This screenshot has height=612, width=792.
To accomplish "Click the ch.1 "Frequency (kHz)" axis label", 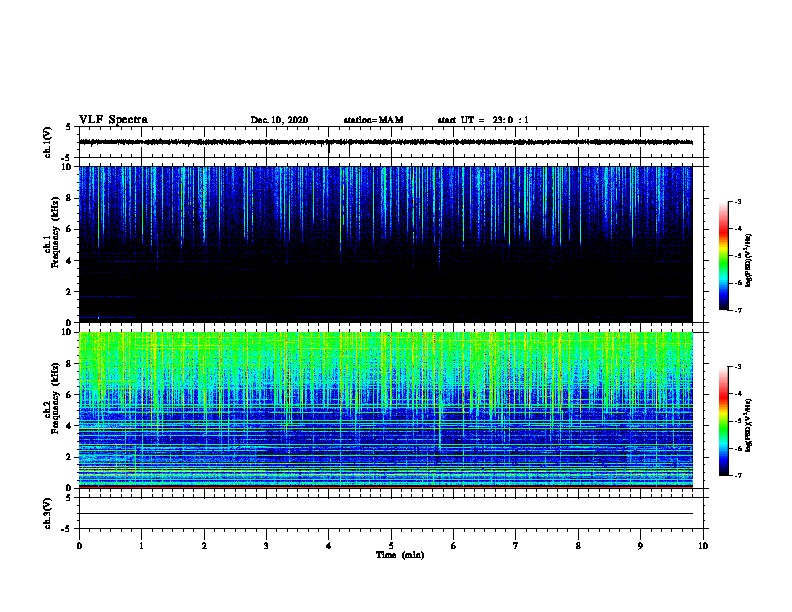I will click(55, 233).
